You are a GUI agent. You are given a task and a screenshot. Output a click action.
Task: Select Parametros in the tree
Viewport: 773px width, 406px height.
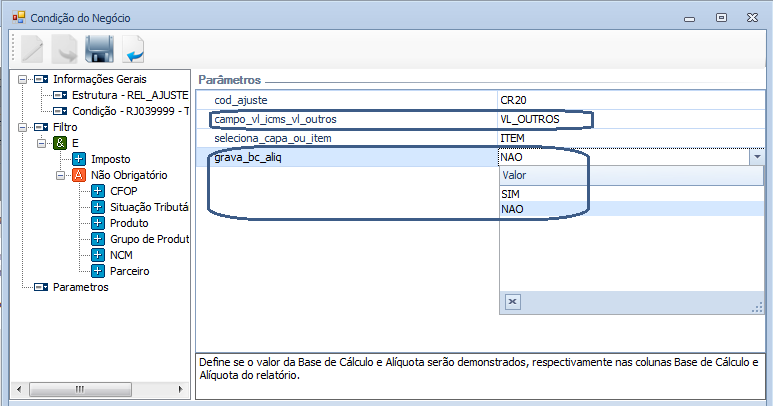[x=81, y=287]
